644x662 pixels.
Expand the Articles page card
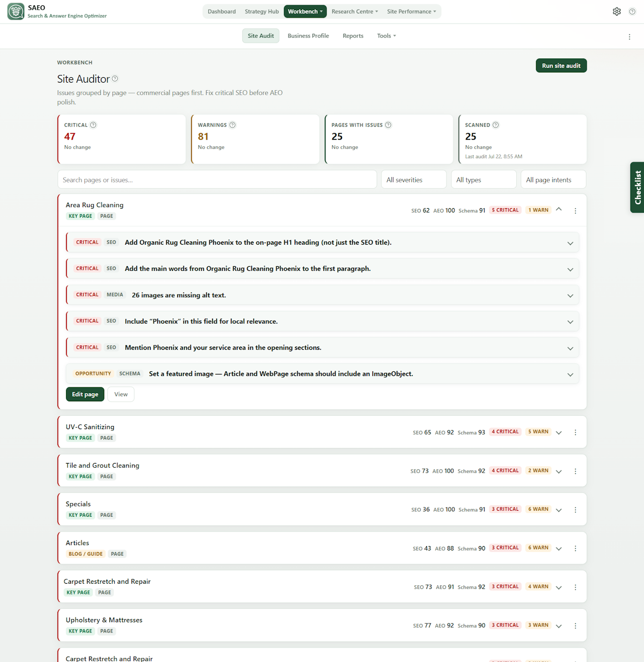click(559, 549)
